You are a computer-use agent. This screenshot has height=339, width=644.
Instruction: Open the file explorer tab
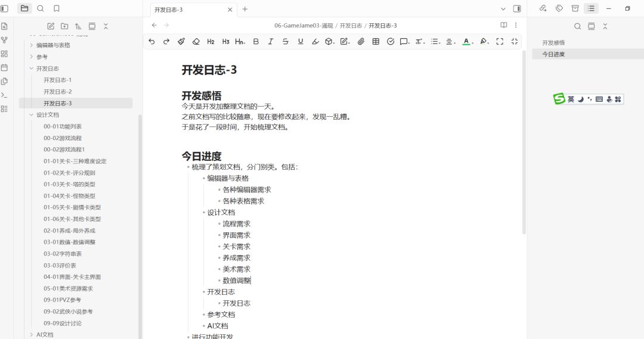pyautogui.click(x=24, y=8)
